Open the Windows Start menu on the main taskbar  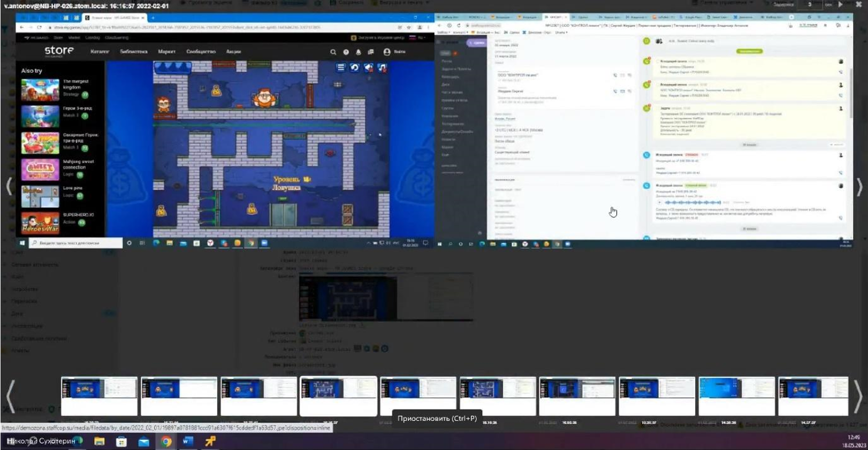click(x=10, y=441)
